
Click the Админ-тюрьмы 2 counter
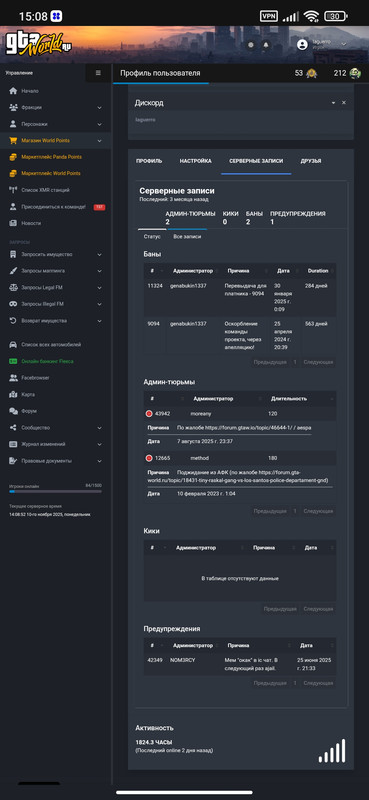click(x=190, y=218)
